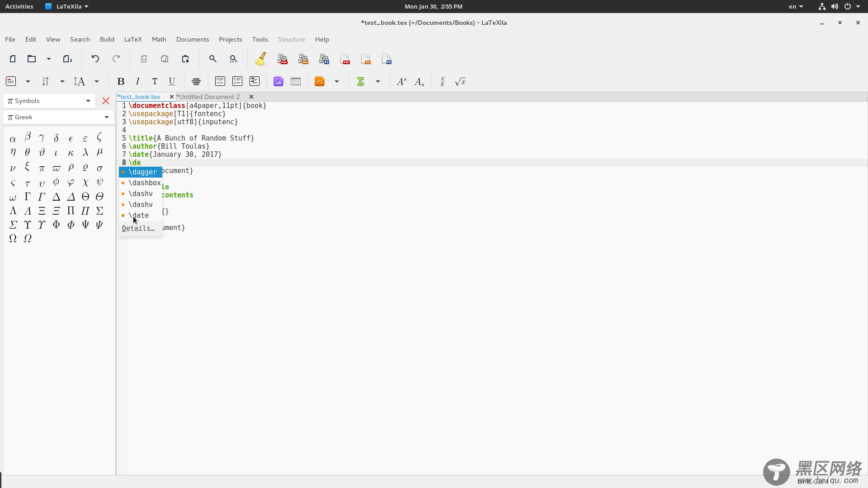The height and width of the screenshot is (488, 868).
Task: Open the character size icon
Action: (79, 81)
